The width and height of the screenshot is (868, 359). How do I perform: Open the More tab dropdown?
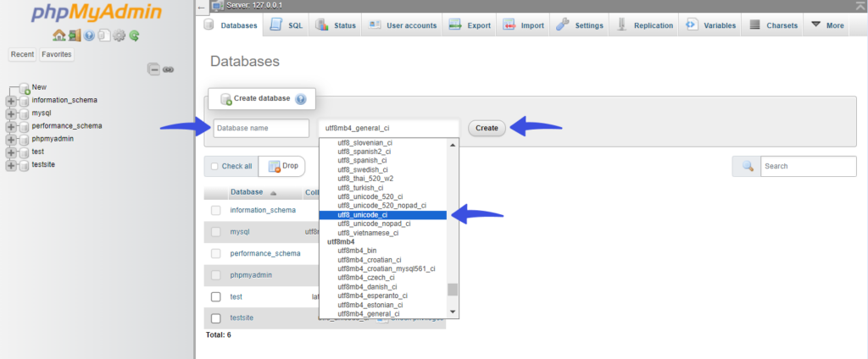click(x=827, y=25)
